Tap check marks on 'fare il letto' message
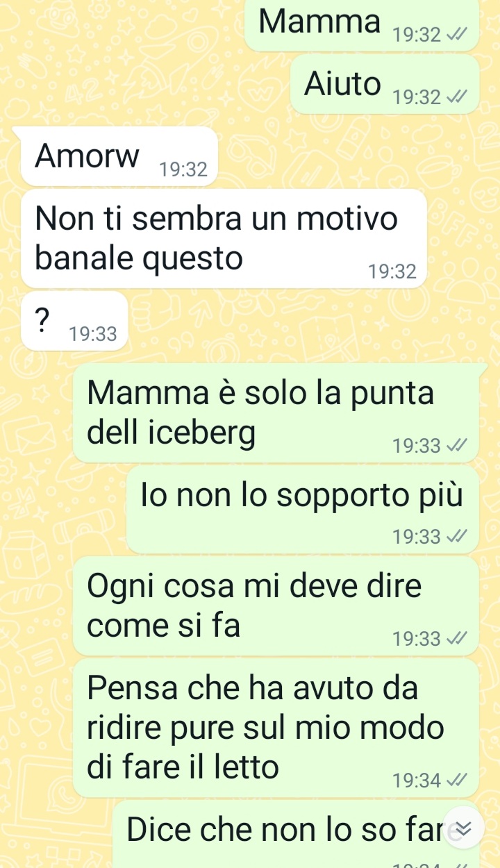Screen dimensions: 500x868 point(453,781)
